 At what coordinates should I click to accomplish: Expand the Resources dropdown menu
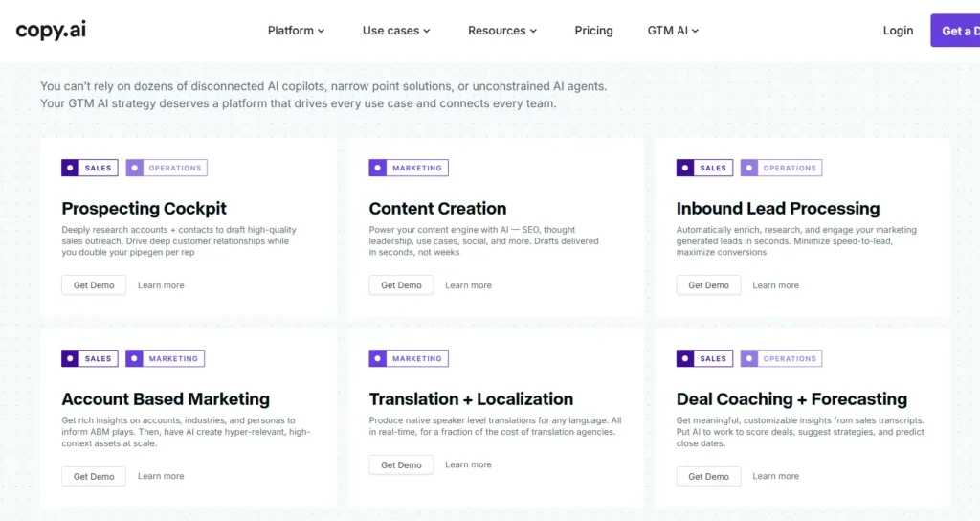(501, 31)
